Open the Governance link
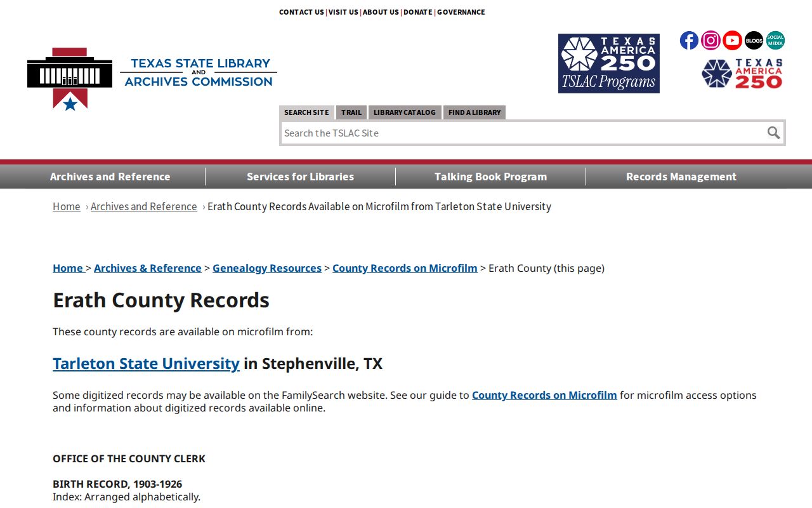 pyautogui.click(x=461, y=12)
